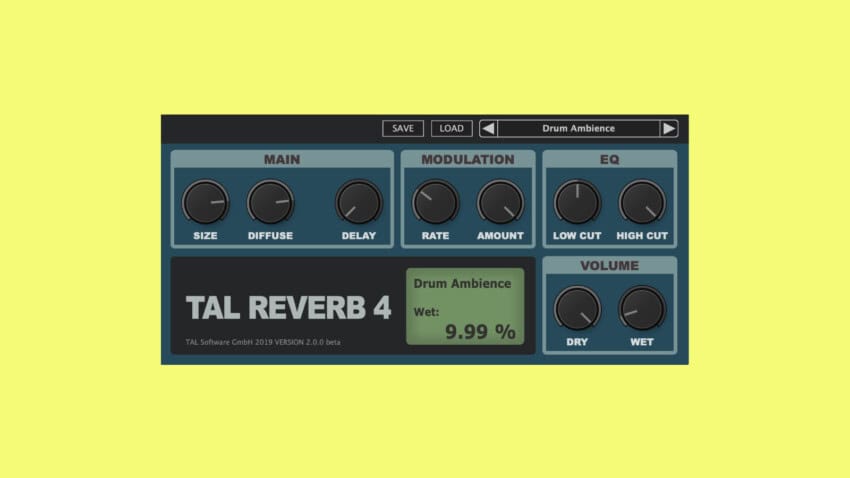
Task: Click the WET volume knob
Action: 642,308
